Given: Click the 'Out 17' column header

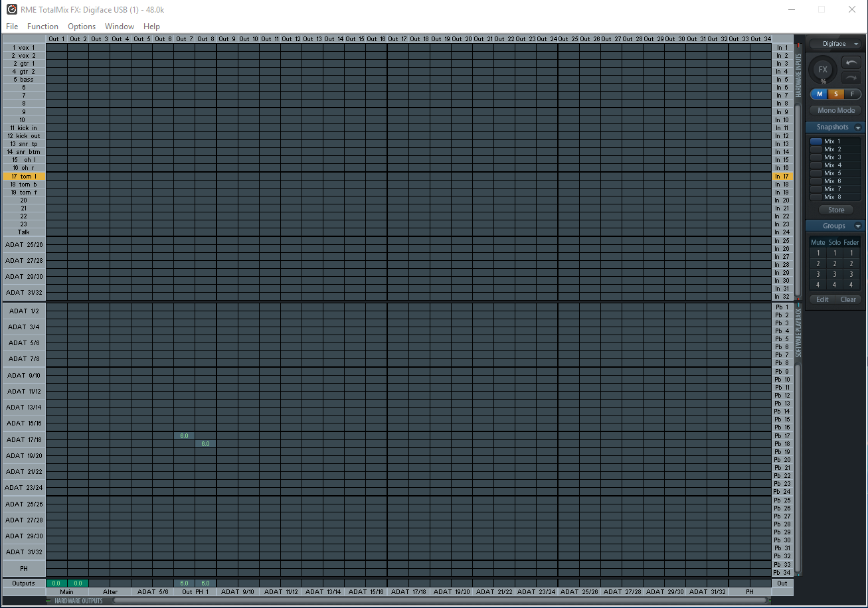Looking at the screenshot, I should coord(398,39).
